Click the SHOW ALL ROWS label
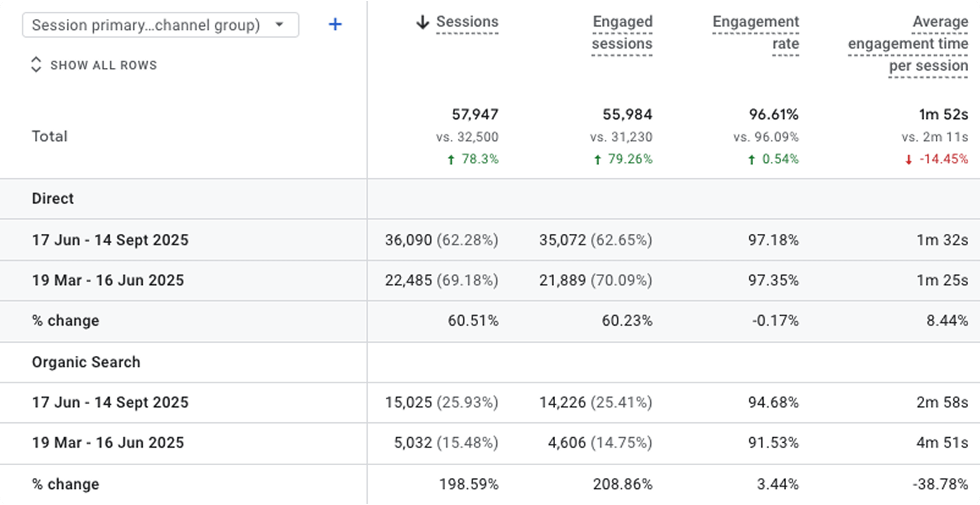 click(x=103, y=65)
